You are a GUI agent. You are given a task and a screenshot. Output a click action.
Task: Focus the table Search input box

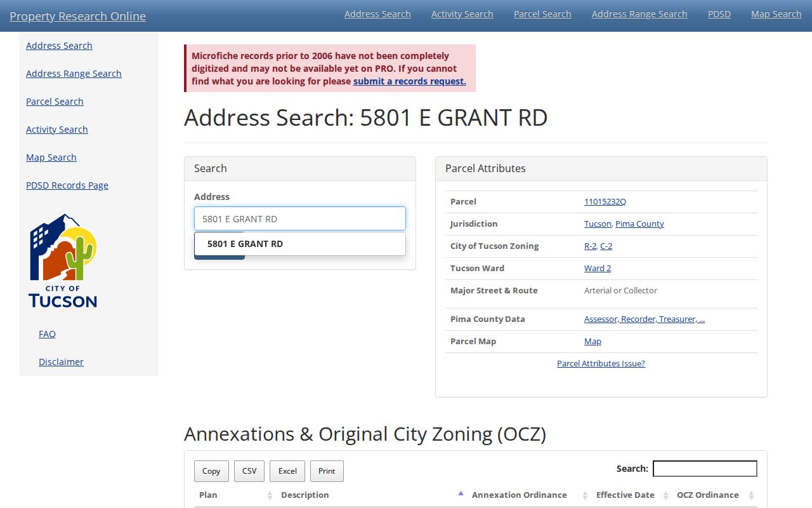tap(705, 469)
